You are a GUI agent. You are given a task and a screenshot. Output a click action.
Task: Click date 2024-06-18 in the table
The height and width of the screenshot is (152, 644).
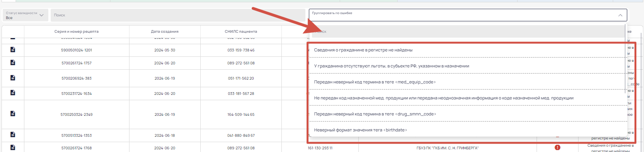[x=165, y=136]
